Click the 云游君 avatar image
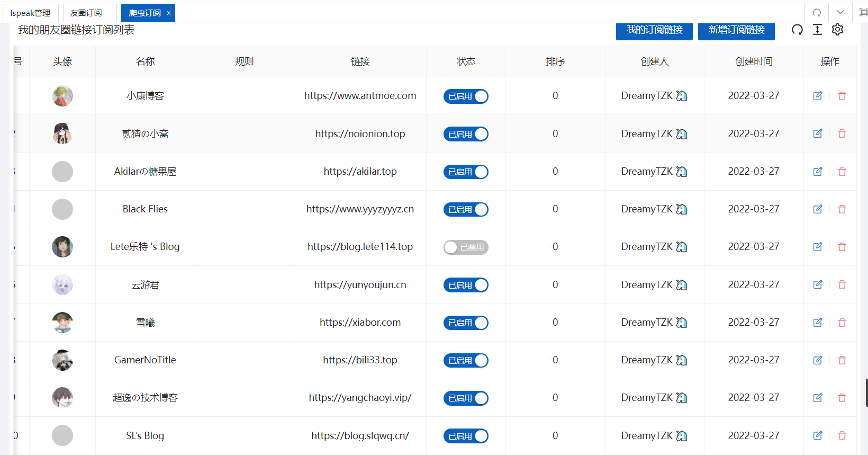This screenshot has height=455, width=868. pyautogui.click(x=62, y=284)
